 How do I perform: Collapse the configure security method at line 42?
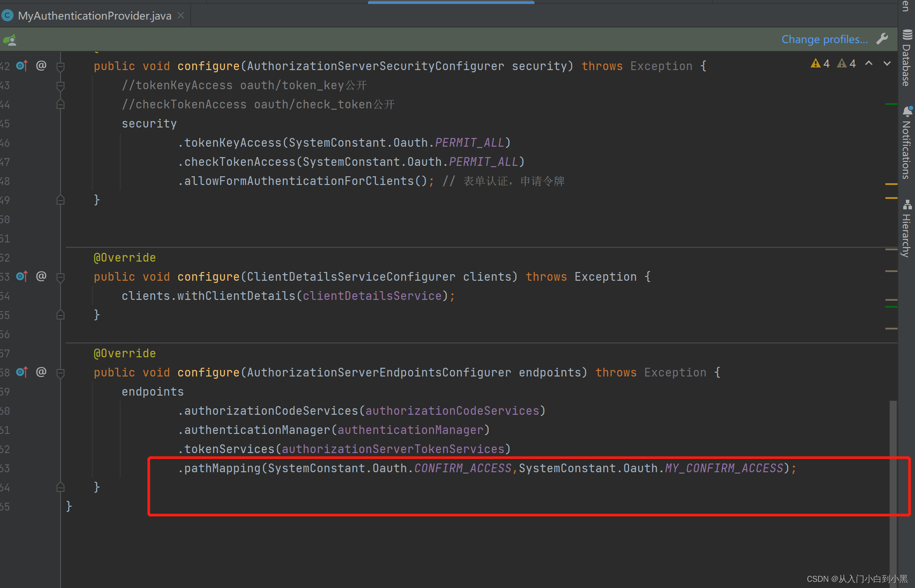[61, 67]
